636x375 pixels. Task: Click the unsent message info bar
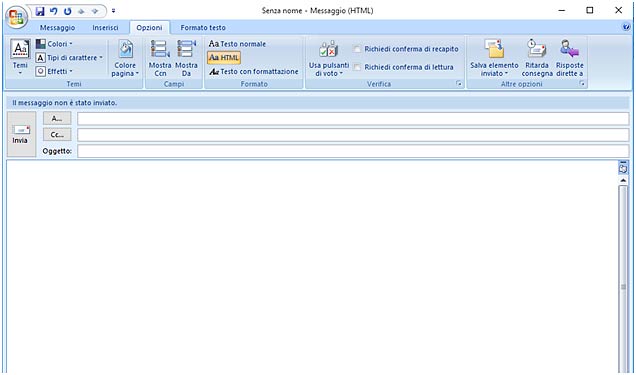[318, 103]
